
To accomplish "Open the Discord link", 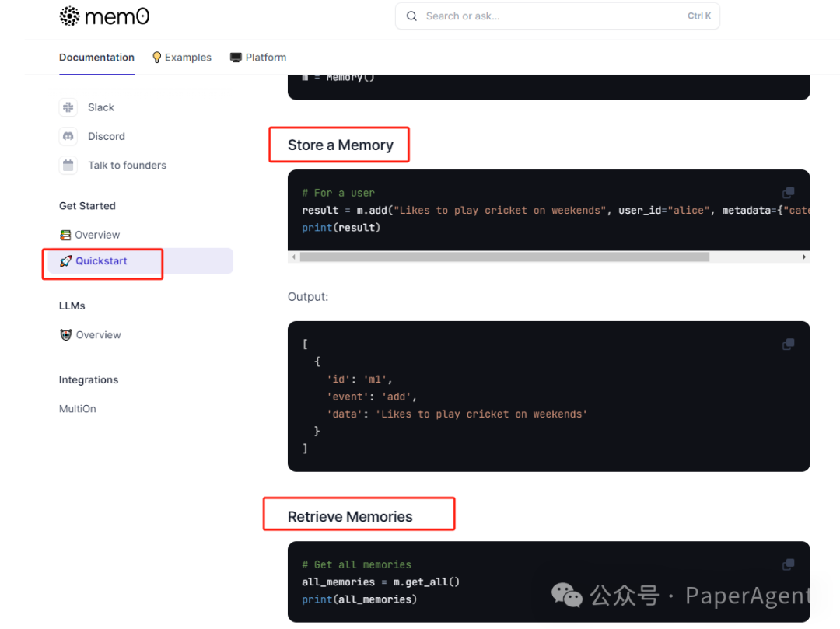I will (106, 136).
